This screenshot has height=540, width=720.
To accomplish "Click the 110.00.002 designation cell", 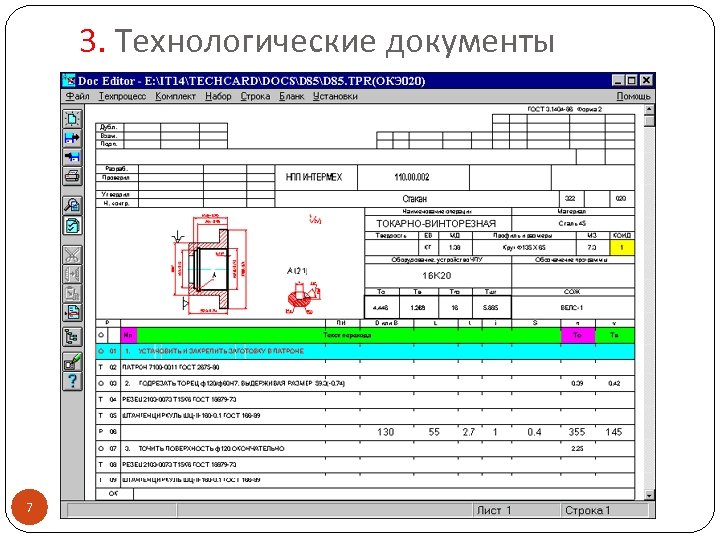I will pyautogui.click(x=413, y=177).
